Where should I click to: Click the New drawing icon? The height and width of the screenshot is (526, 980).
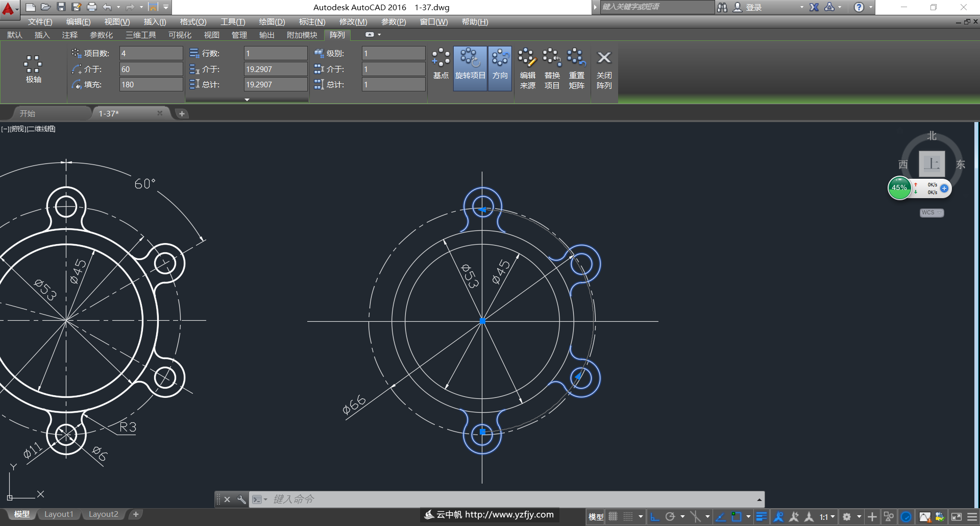(31, 7)
